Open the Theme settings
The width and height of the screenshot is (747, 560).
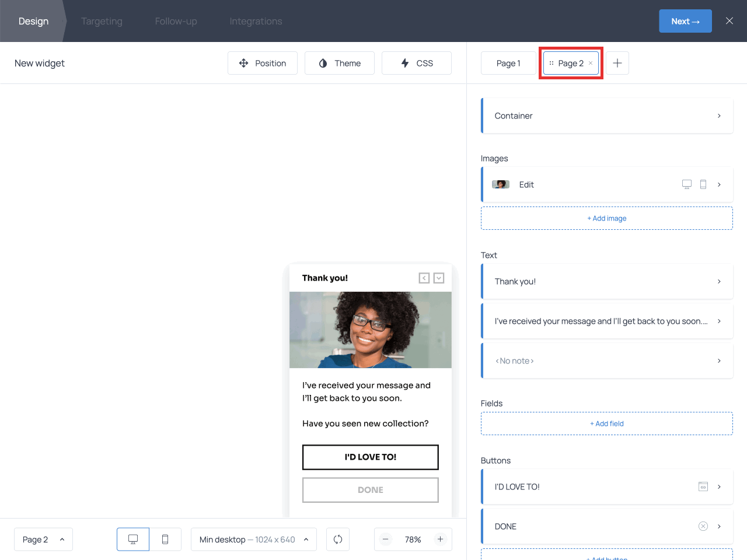pos(339,63)
